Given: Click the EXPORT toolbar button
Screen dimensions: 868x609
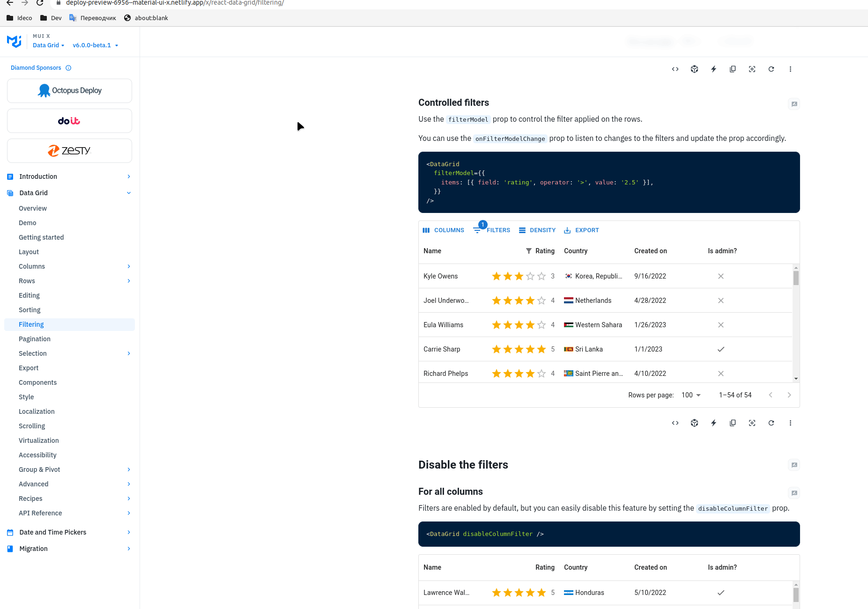Looking at the screenshot, I should click(581, 230).
